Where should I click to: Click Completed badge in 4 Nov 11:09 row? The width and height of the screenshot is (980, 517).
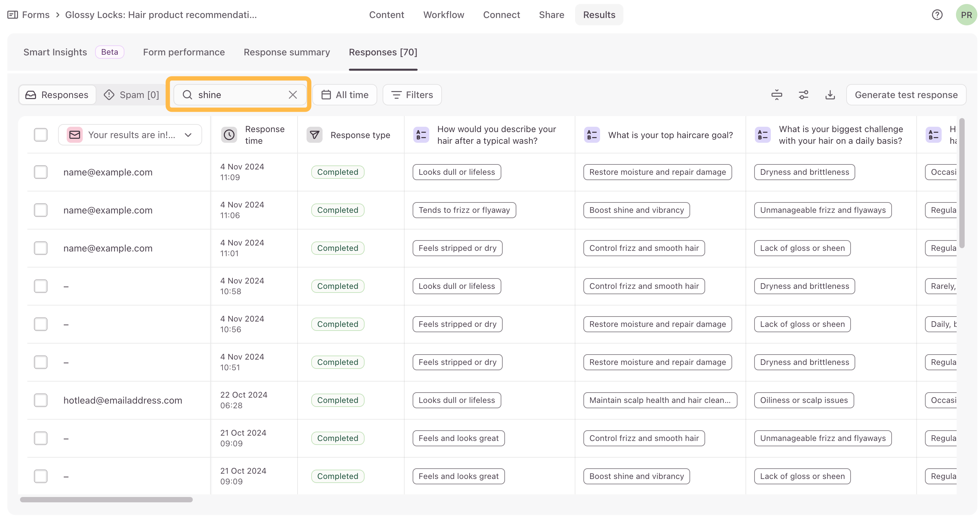(x=338, y=172)
